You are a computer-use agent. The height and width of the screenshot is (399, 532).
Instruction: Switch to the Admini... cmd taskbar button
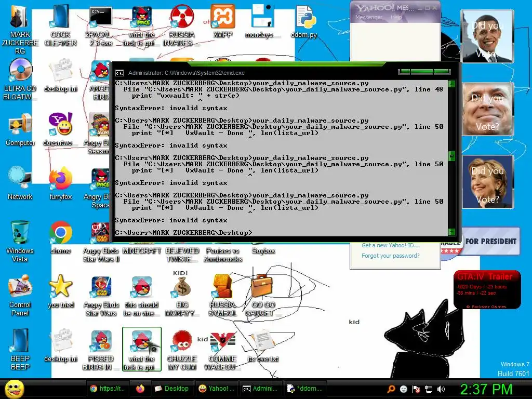[261, 389]
